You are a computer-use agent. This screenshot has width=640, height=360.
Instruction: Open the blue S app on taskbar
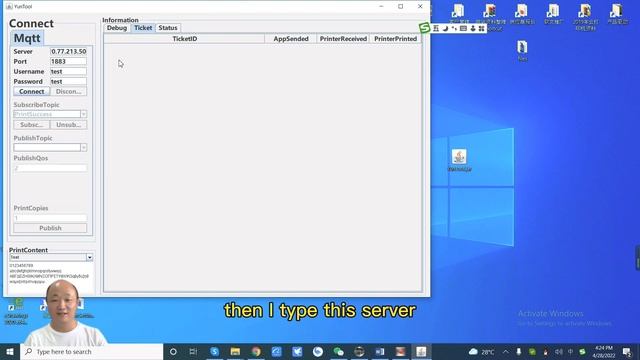tap(214, 351)
